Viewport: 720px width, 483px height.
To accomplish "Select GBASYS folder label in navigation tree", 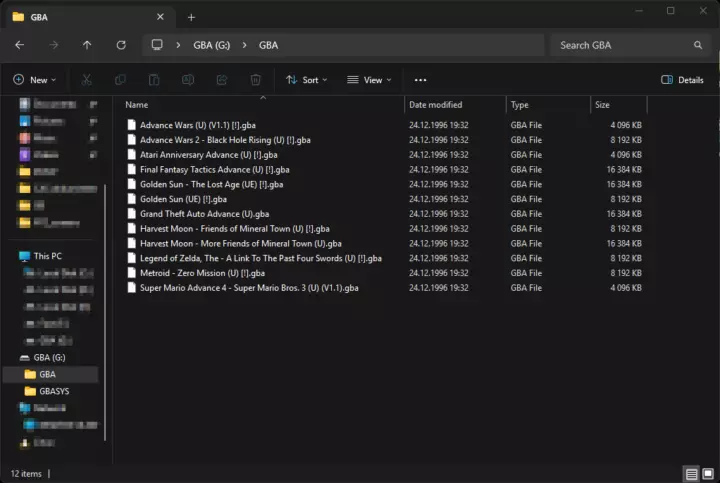I will (x=54, y=391).
